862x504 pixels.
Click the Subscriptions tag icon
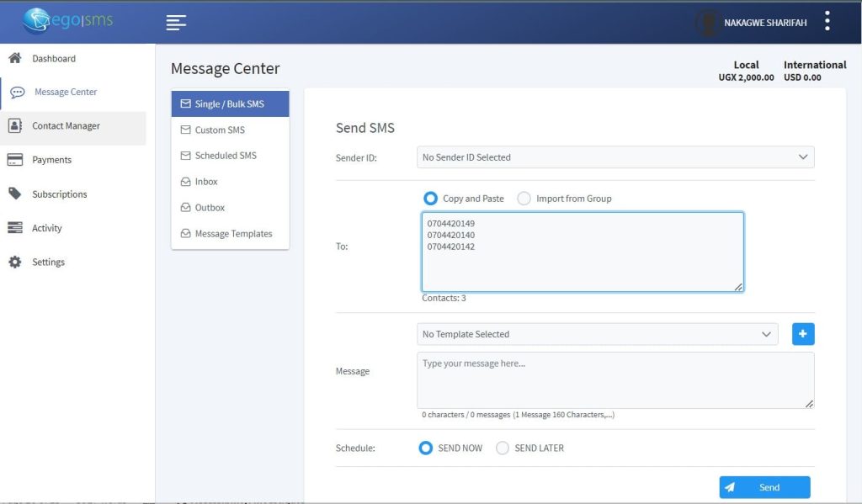click(14, 194)
